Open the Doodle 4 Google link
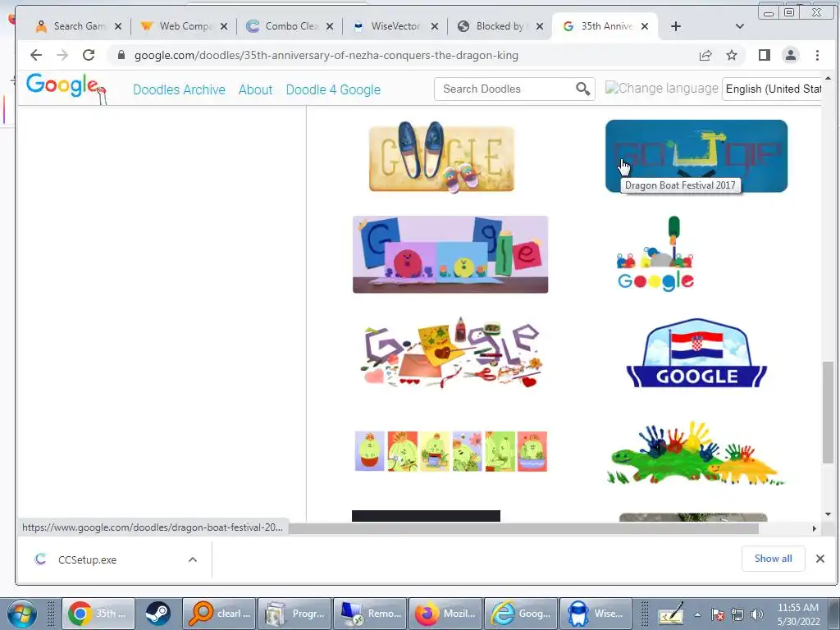The image size is (840, 630). pyautogui.click(x=333, y=89)
